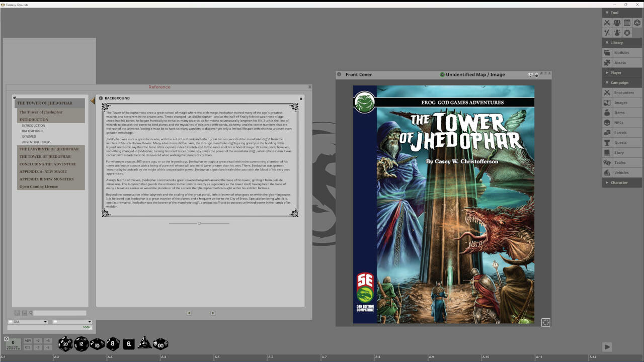Screen dimensions: 644x362
Task: Enable the DIS disadvantage toggle
Action: [x=29, y=346]
